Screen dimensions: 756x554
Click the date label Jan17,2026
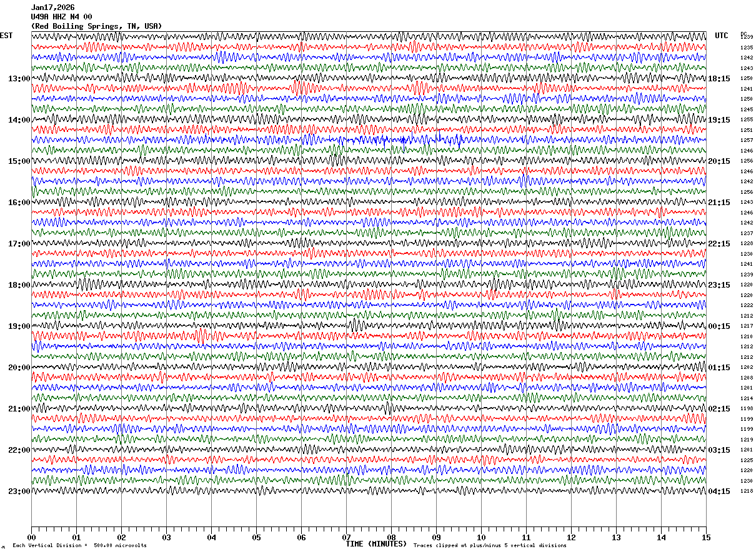(52, 8)
